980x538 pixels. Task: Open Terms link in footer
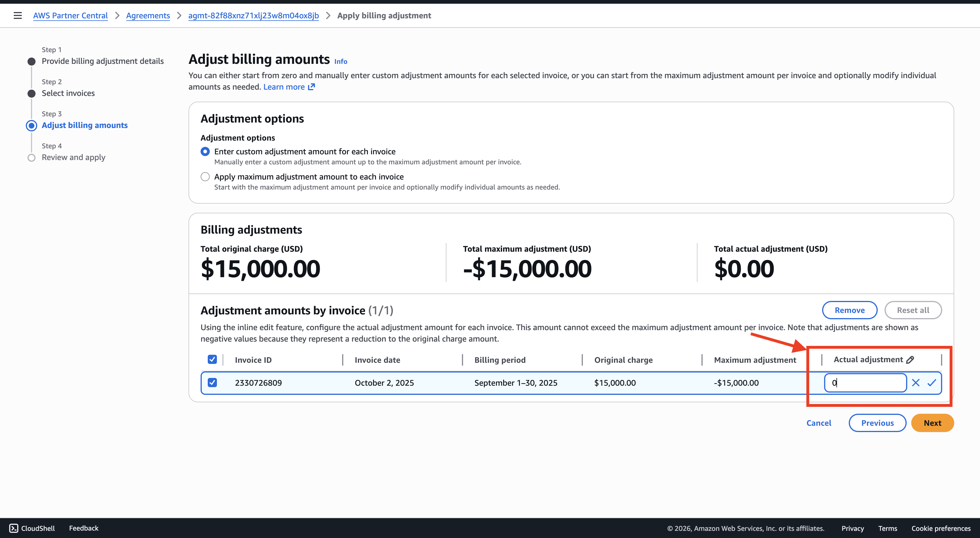pyautogui.click(x=887, y=529)
